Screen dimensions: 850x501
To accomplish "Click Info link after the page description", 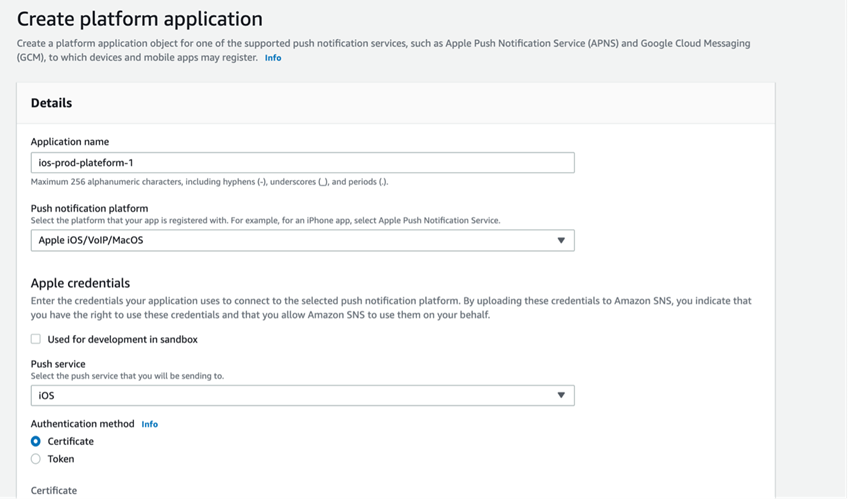I will (x=272, y=58).
